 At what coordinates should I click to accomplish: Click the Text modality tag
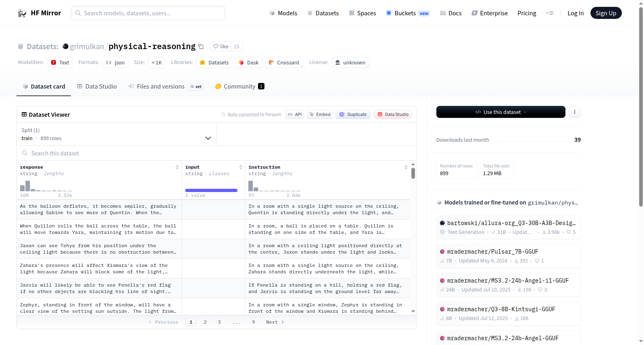(x=60, y=62)
